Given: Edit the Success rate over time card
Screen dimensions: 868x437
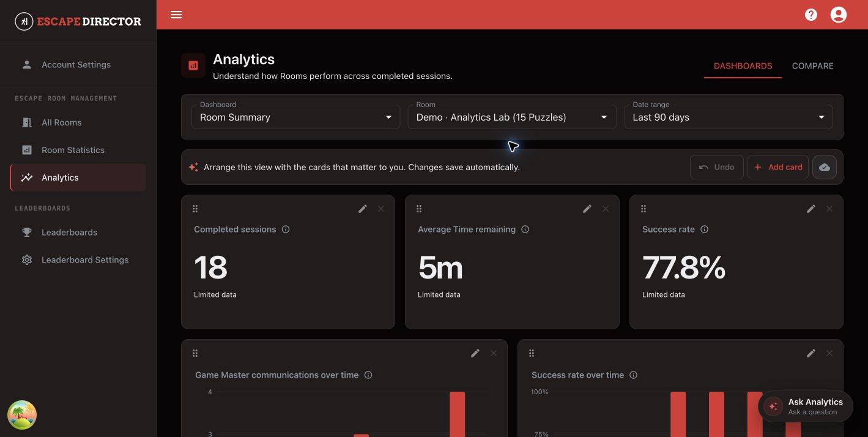Looking at the screenshot, I should click(811, 353).
